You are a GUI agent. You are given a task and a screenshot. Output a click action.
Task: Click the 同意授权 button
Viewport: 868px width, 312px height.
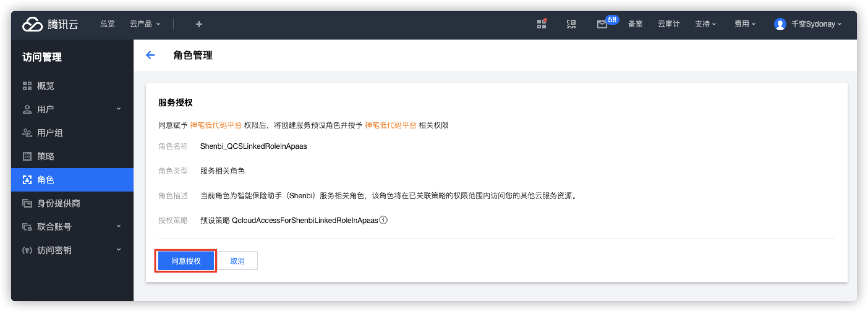pyautogui.click(x=186, y=261)
